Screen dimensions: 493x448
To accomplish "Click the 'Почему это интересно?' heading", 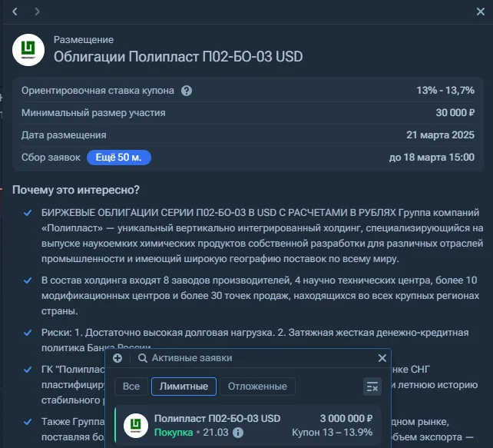I will pyautogui.click(x=76, y=190).
